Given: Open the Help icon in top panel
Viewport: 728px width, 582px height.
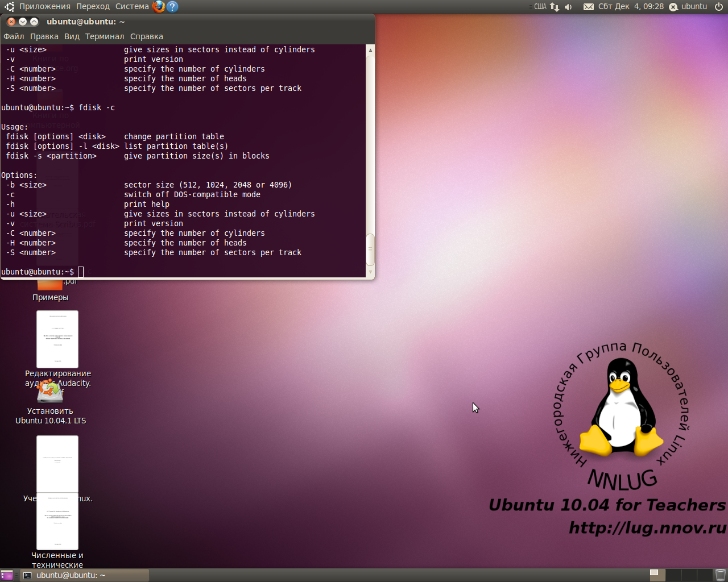Looking at the screenshot, I should 172,7.
